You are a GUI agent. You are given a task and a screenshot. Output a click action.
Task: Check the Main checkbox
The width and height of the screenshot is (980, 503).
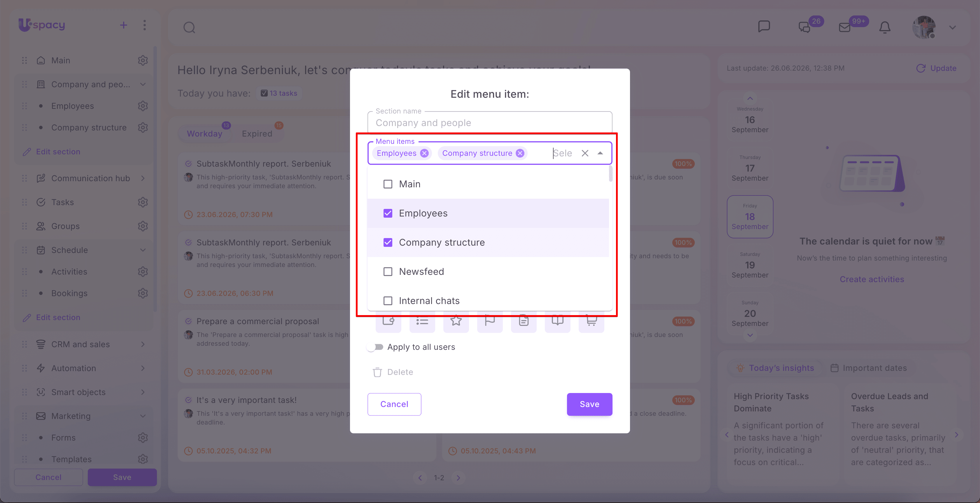(388, 184)
